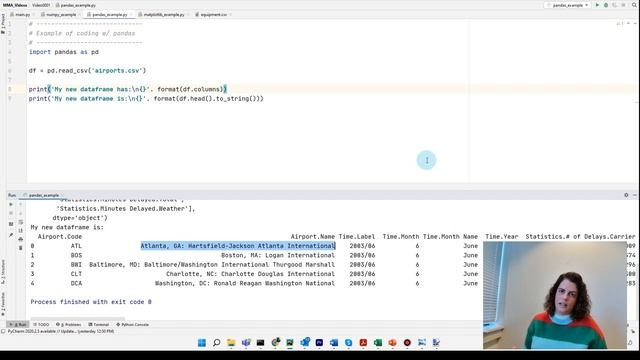The width and height of the screenshot is (640, 360).
Task: Click the 'ATL' airport code cell
Action: coord(76,246)
